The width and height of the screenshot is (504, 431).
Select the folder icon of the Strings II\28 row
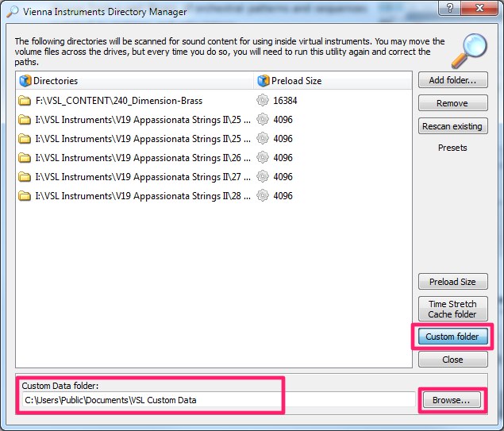click(24, 196)
